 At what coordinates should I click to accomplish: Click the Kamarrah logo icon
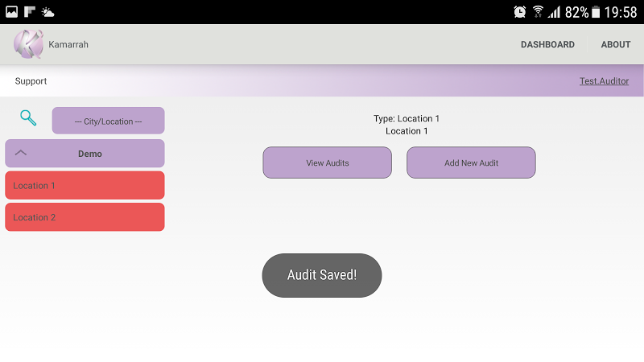coord(28,44)
